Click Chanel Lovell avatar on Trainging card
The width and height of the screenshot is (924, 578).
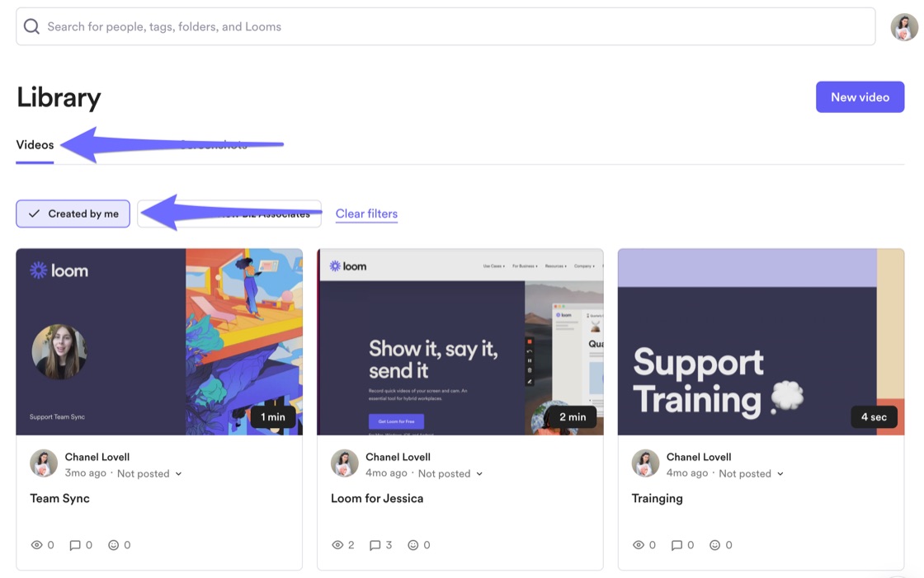point(645,463)
